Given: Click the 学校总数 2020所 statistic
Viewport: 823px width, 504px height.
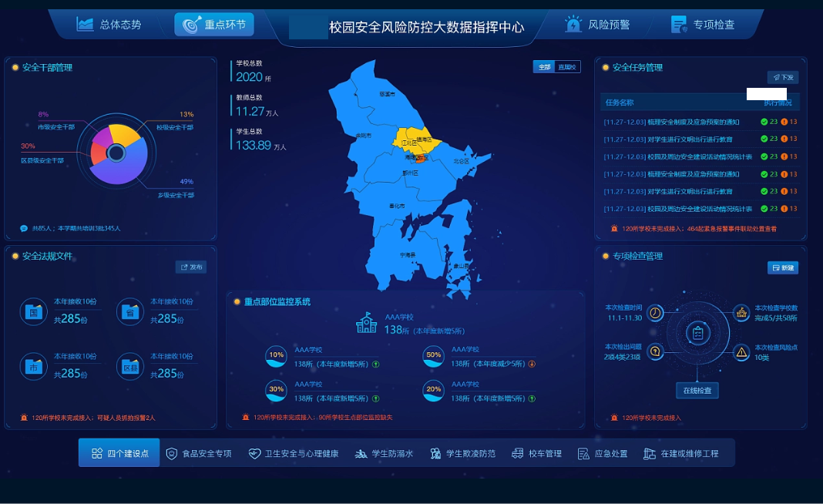Looking at the screenshot, I should click(252, 72).
